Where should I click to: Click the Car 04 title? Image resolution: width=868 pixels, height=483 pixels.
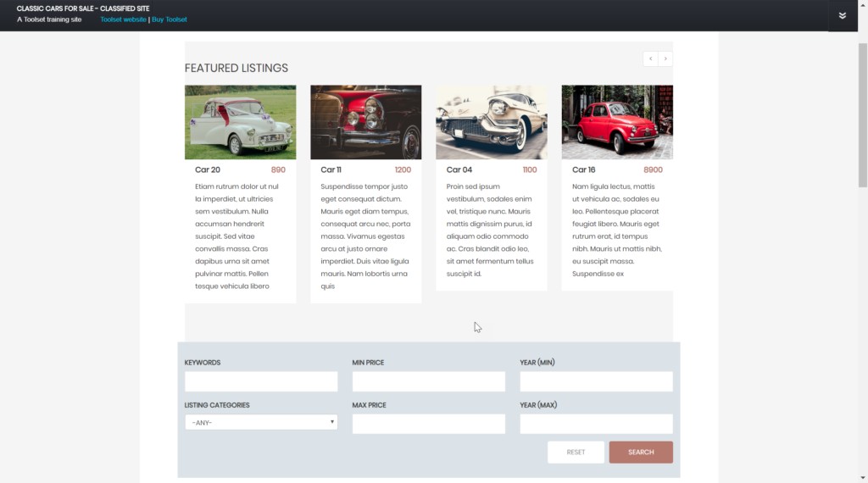click(x=459, y=169)
